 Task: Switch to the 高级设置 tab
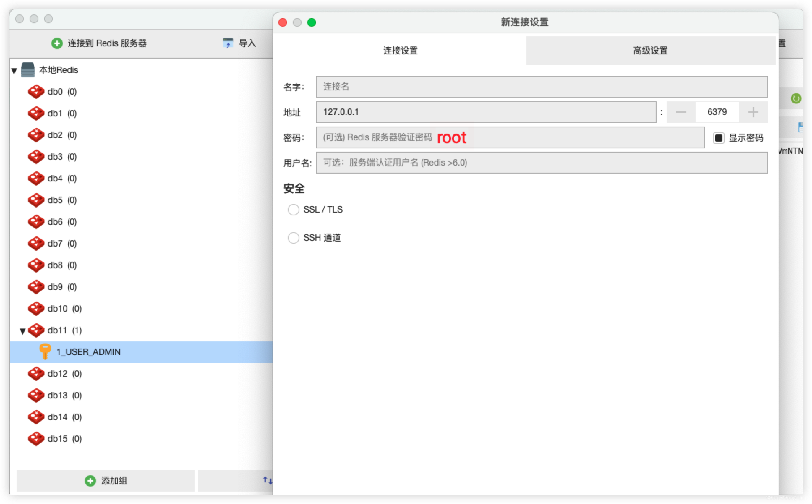(650, 50)
